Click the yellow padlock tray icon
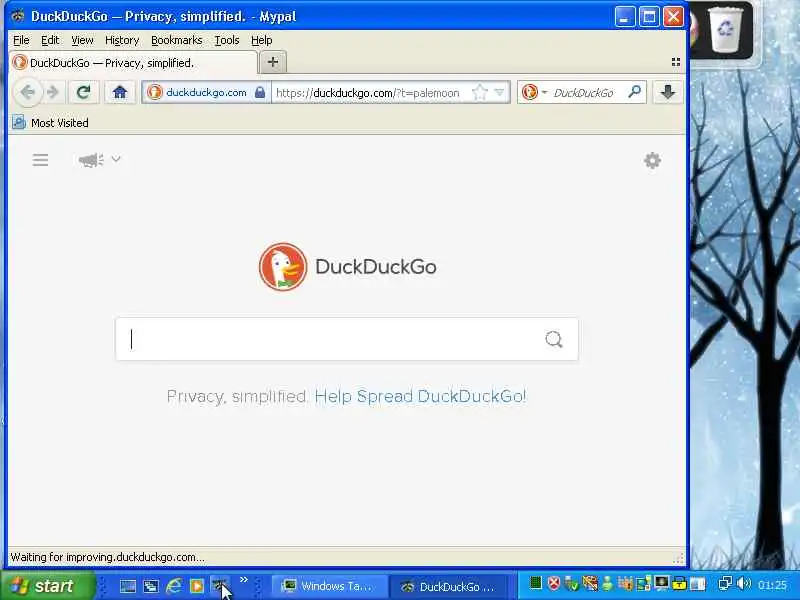 tap(679, 583)
